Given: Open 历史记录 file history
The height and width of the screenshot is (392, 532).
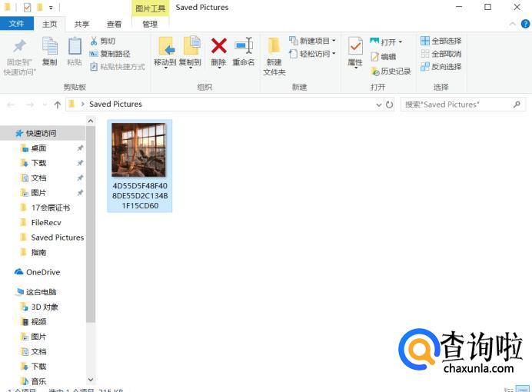Looking at the screenshot, I should tap(391, 71).
